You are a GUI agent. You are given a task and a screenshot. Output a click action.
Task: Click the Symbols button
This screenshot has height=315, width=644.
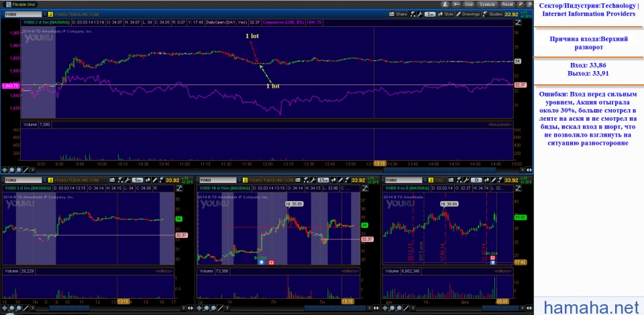click(487, 5)
